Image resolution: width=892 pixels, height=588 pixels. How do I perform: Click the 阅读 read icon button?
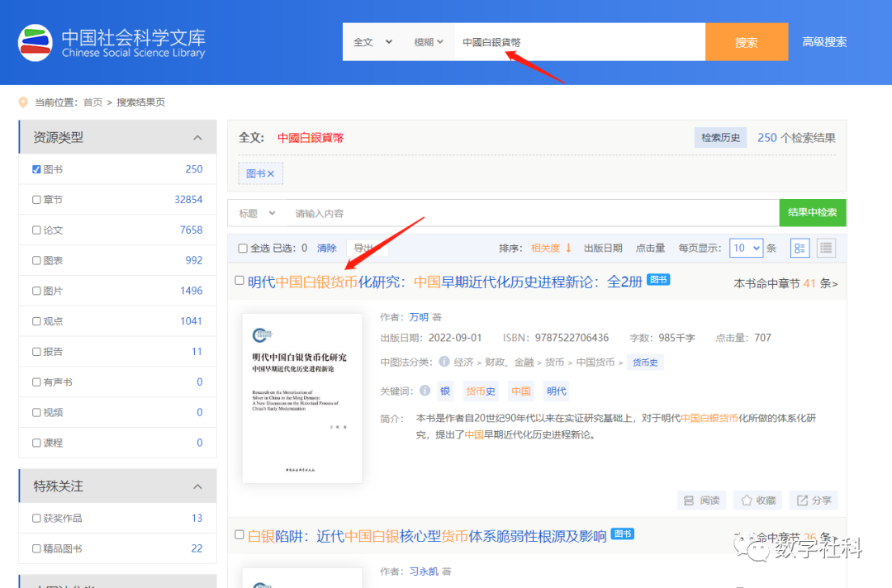point(700,500)
